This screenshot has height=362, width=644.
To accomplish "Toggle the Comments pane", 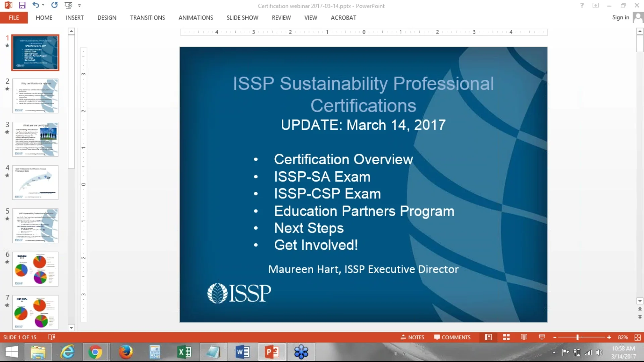I will [x=452, y=337].
